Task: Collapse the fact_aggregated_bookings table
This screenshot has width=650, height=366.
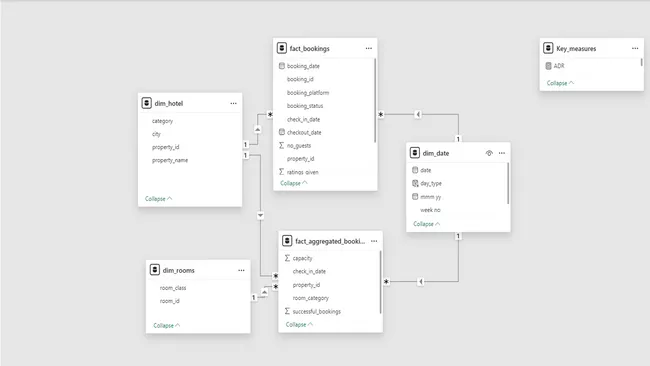Action: [x=299, y=325]
